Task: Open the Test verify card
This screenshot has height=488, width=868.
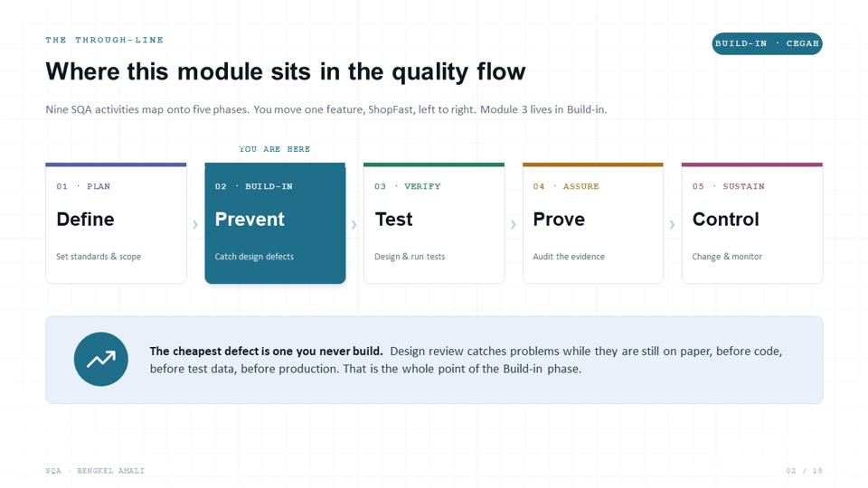Action: click(x=434, y=223)
